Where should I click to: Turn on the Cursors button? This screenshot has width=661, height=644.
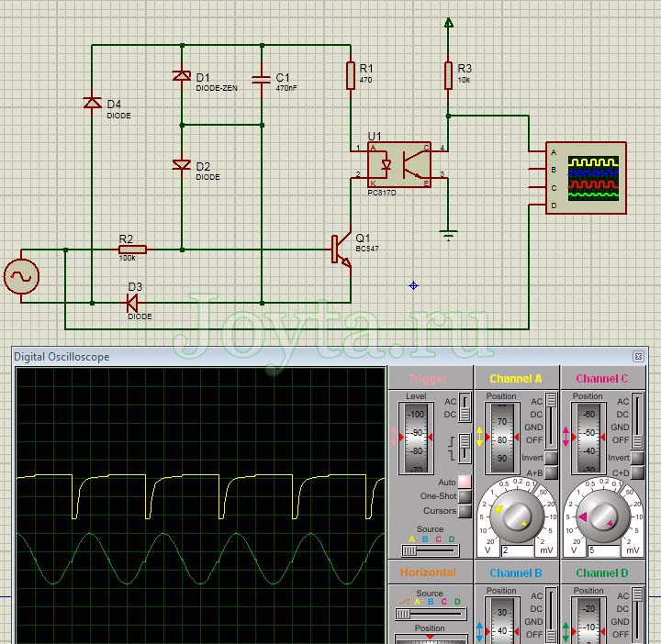point(465,511)
